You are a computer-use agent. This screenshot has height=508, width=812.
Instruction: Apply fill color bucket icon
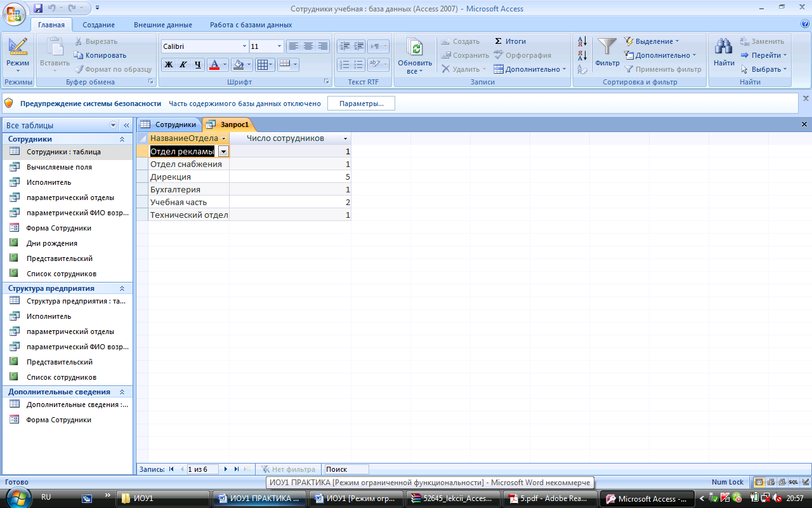[x=238, y=65]
